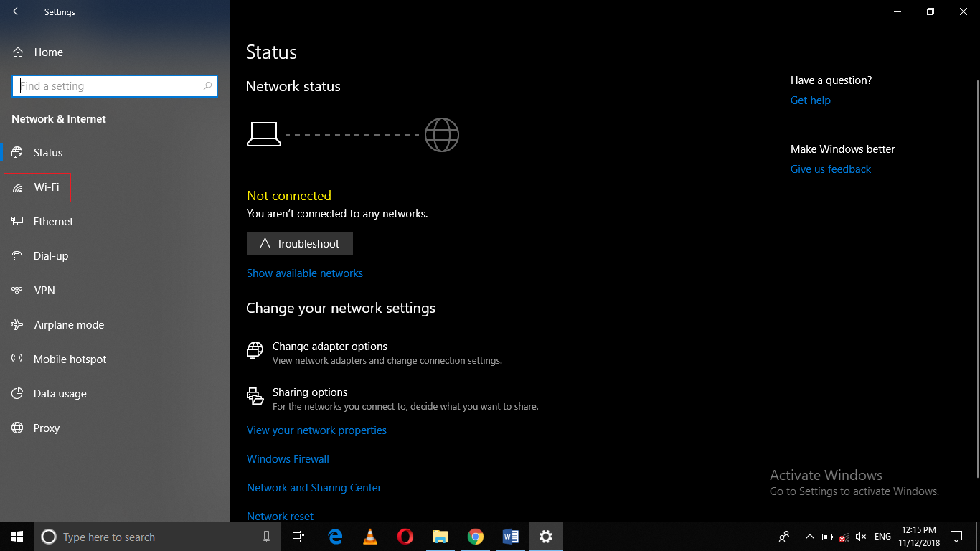Open Ethernet settings via its sidebar icon
The image size is (980, 551).
click(17, 221)
